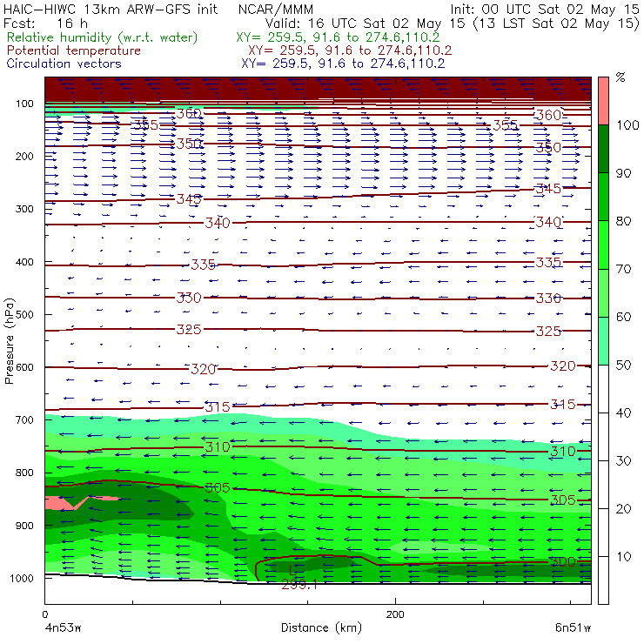The width and height of the screenshot is (644, 644).
Task: Click the light green 60-70% colorbar segment
Action: pos(603,292)
